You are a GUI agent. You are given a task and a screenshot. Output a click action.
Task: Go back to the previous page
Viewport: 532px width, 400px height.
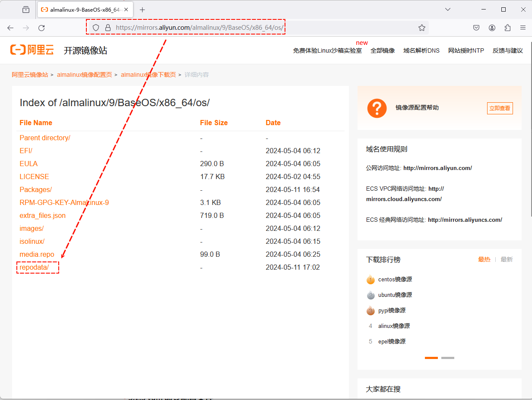coord(10,28)
